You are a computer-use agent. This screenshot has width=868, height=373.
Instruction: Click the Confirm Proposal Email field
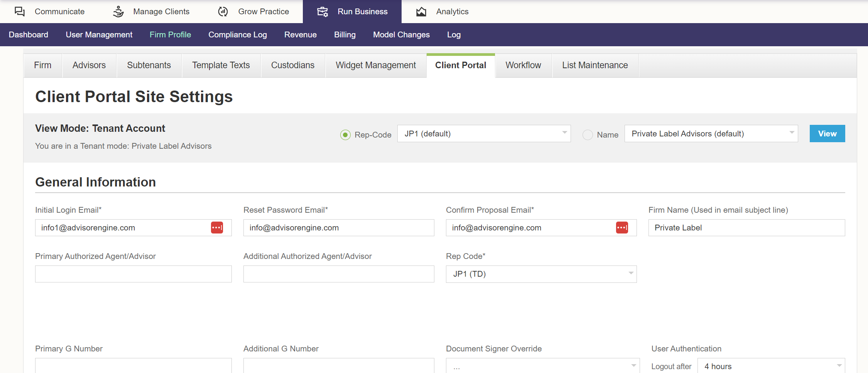541,228
